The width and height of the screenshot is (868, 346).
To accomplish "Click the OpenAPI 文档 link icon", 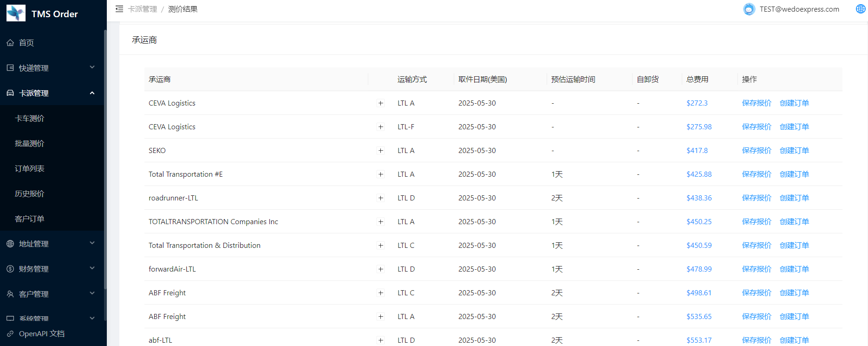I will click(10, 334).
